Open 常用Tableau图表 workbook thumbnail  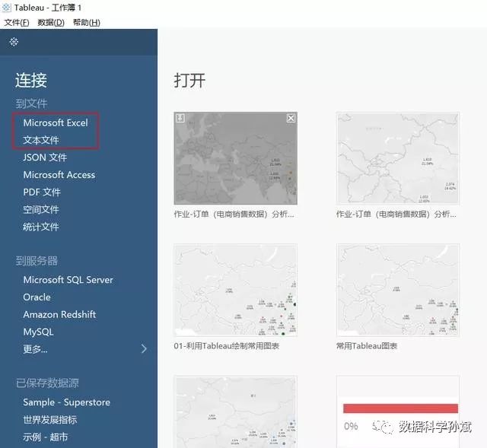(x=398, y=290)
